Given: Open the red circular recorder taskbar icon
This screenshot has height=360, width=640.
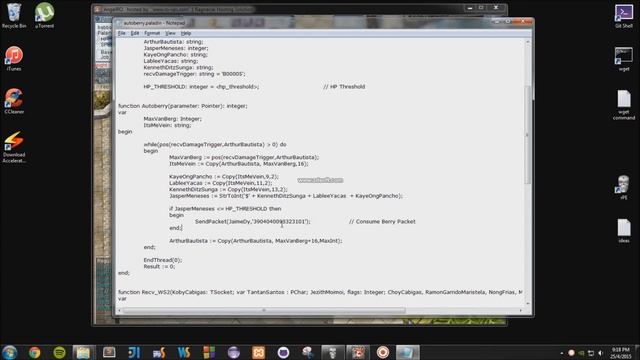Looking at the screenshot, I should pos(382,352).
